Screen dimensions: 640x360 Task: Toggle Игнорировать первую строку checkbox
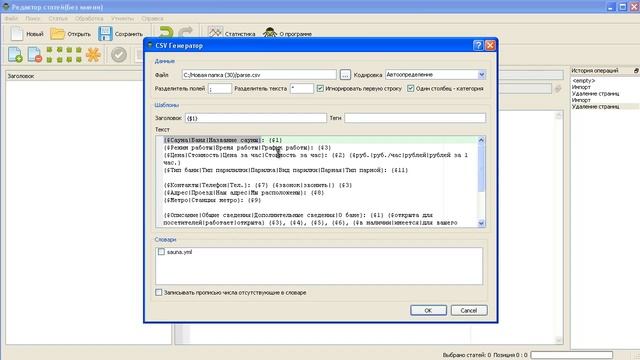click(320, 88)
